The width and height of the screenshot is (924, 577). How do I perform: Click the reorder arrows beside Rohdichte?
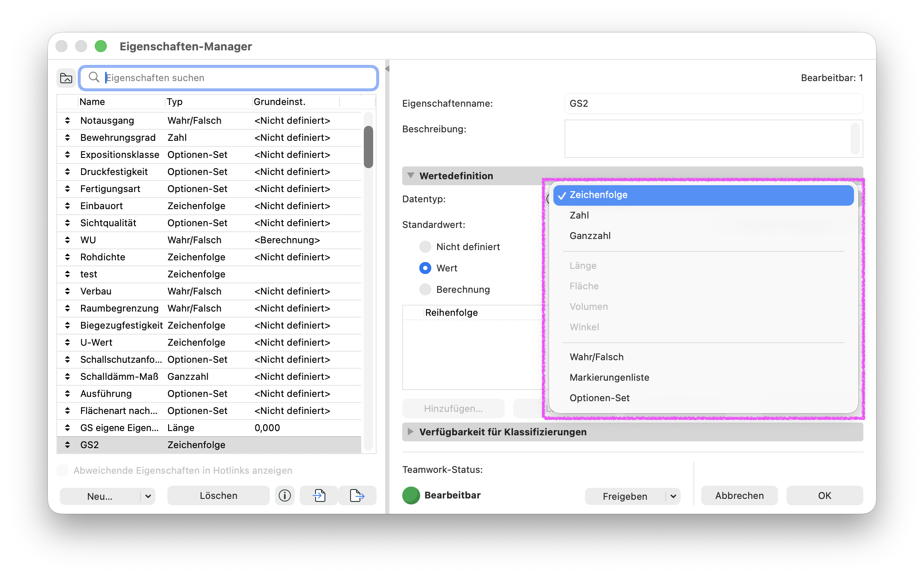pos(67,257)
